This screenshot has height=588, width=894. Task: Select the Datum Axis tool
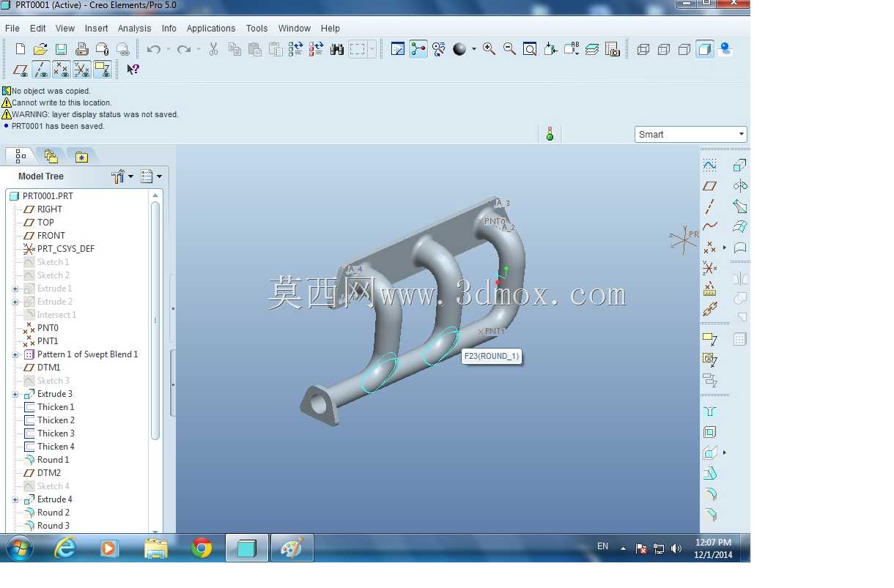[709, 206]
